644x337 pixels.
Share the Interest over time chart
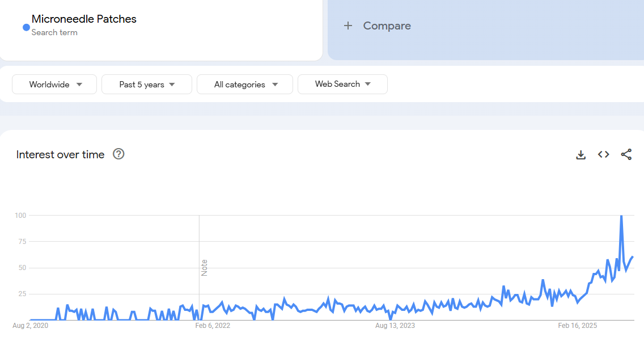point(626,154)
